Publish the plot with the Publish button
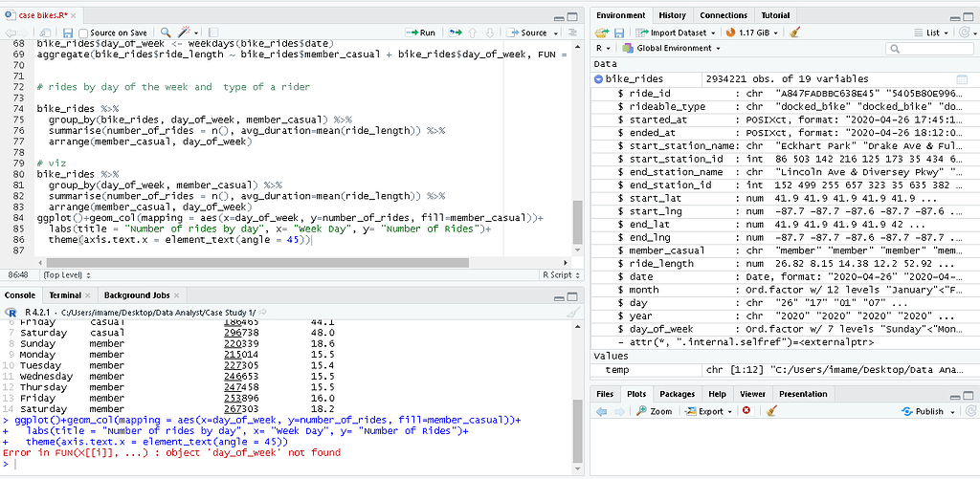 (x=923, y=411)
